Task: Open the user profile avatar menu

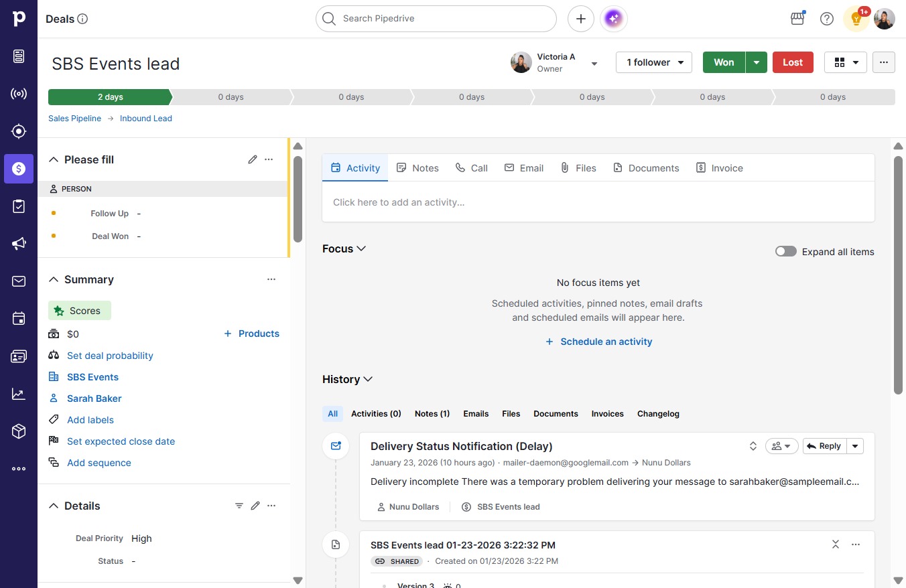Action: click(x=885, y=19)
